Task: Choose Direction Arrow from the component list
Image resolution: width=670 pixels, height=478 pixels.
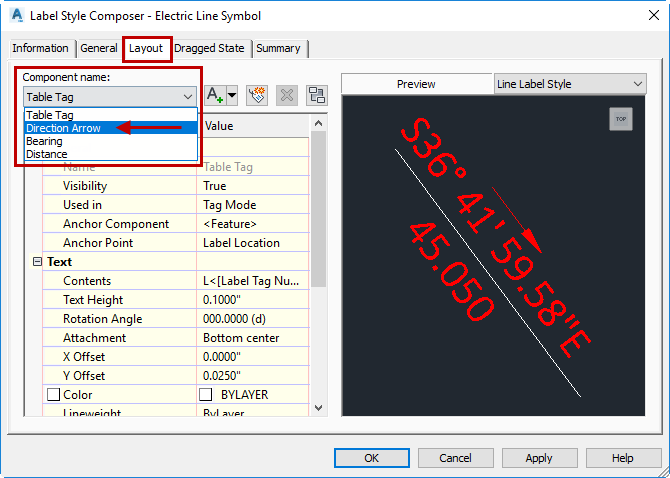Action: [111, 128]
